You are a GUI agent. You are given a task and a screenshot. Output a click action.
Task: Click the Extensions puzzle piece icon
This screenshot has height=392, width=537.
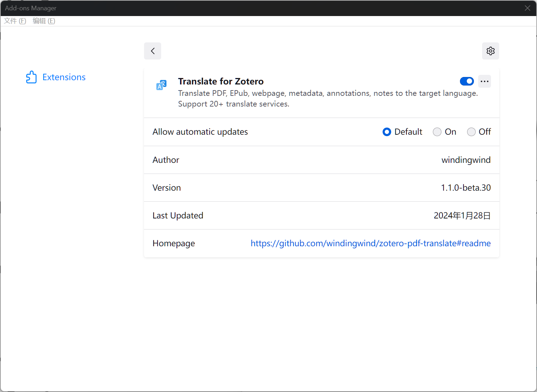point(31,77)
